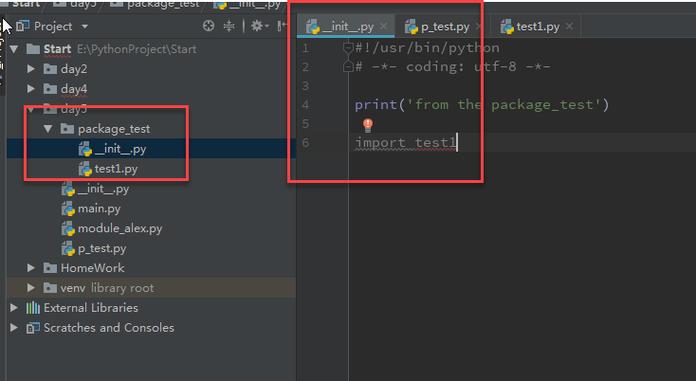This screenshot has height=381, width=696.
Task: Click the package_test folder icon
Action: click(x=67, y=129)
